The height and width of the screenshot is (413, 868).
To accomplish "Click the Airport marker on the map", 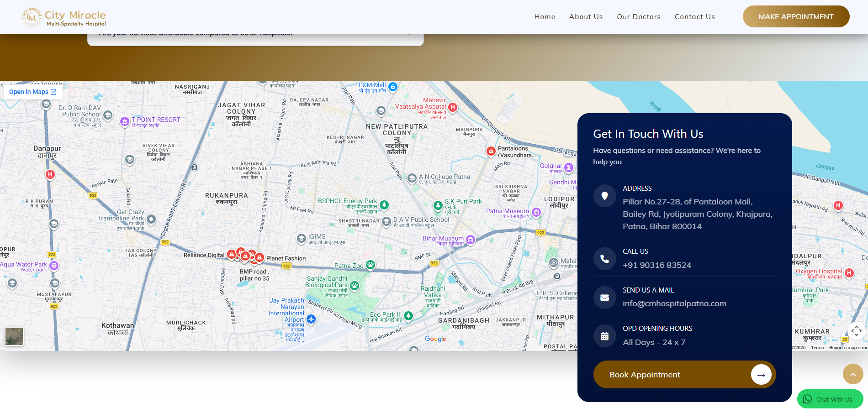I will click(x=311, y=319).
